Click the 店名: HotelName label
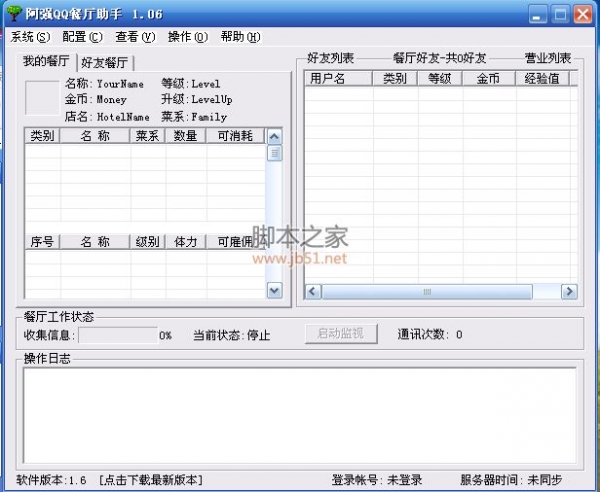This screenshot has width=600, height=492. 107,116
